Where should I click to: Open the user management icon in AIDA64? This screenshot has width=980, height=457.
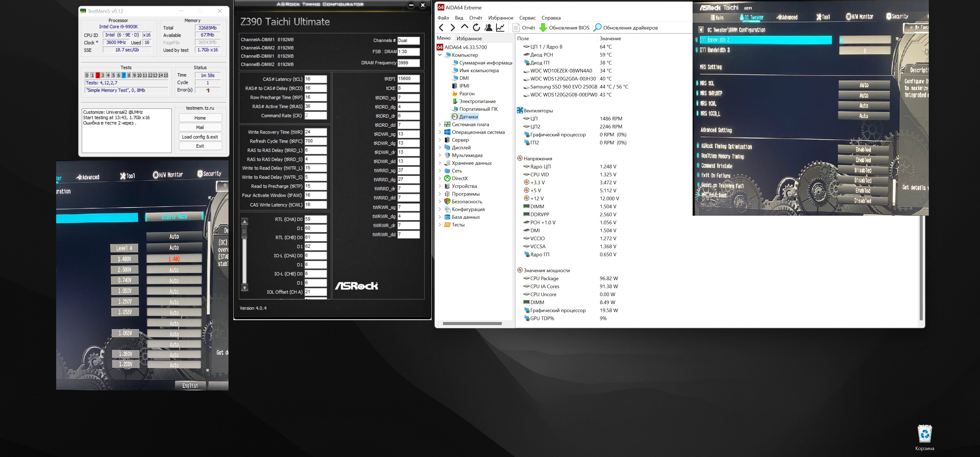(x=488, y=28)
